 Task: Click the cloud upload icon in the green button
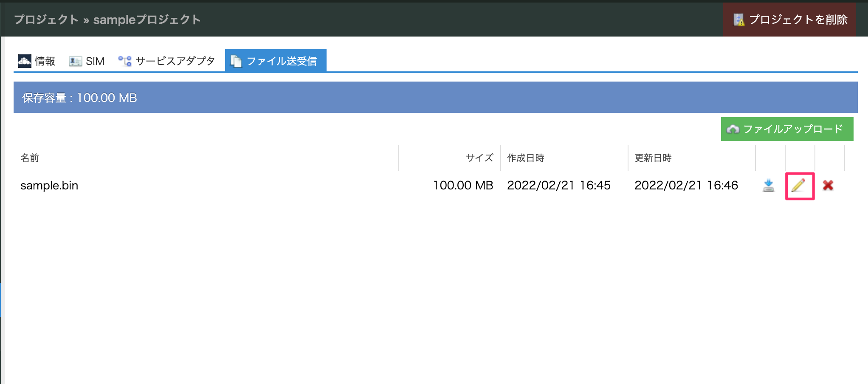[733, 129]
